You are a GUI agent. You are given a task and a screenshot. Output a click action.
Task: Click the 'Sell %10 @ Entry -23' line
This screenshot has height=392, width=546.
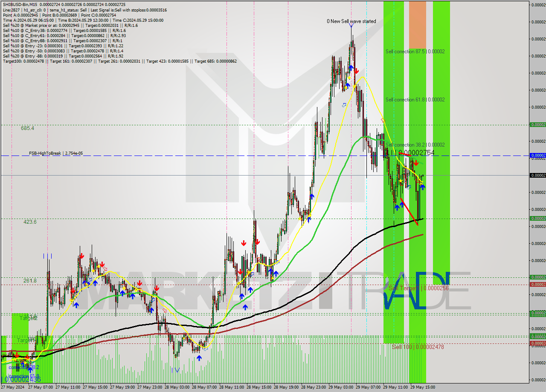(x=63, y=46)
